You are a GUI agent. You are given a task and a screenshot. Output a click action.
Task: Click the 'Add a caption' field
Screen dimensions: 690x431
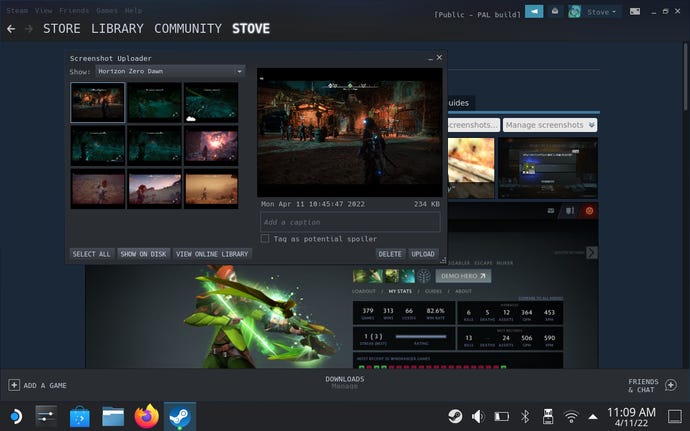350,222
